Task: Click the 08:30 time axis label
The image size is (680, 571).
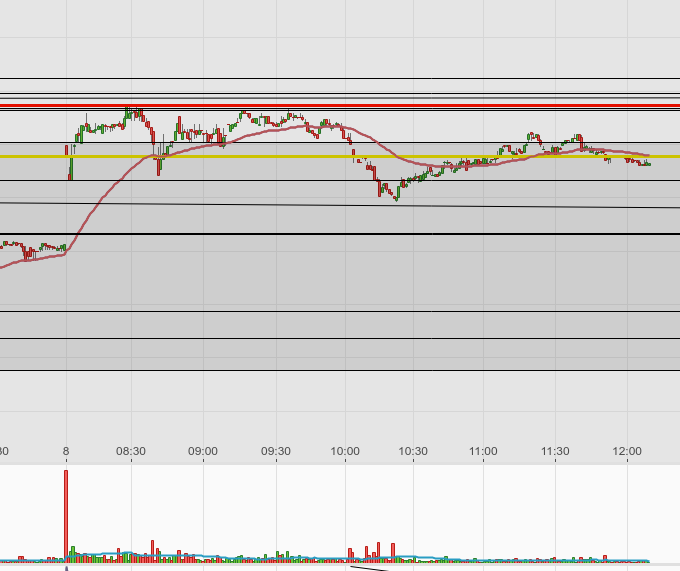Action: click(x=131, y=451)
